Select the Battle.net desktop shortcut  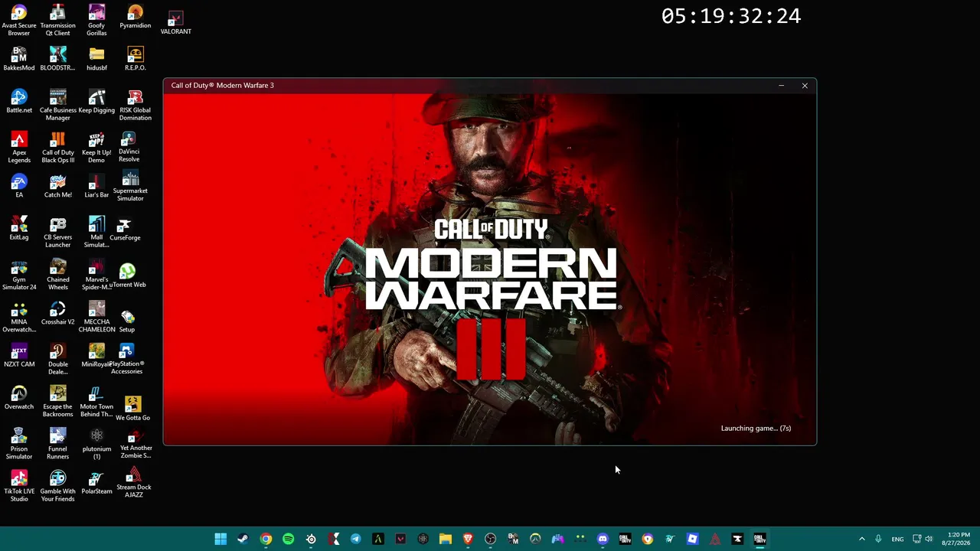click(19, 101)
